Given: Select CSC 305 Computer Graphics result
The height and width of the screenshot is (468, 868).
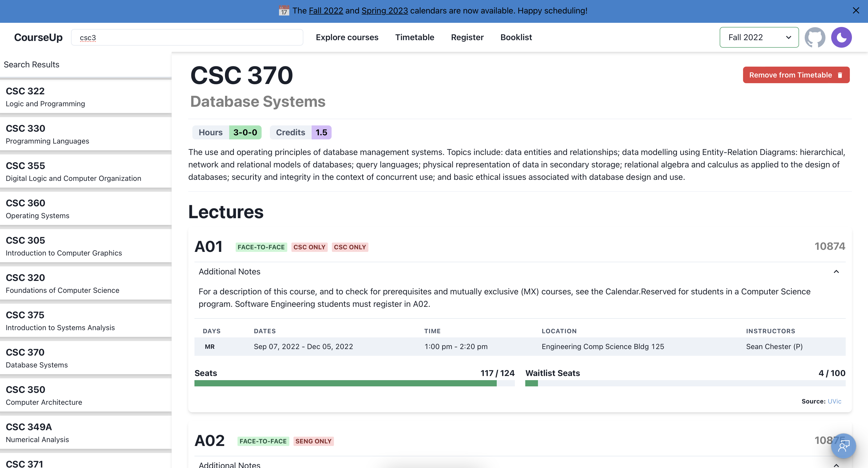Looking at the screenshot, I should point(86,246).
